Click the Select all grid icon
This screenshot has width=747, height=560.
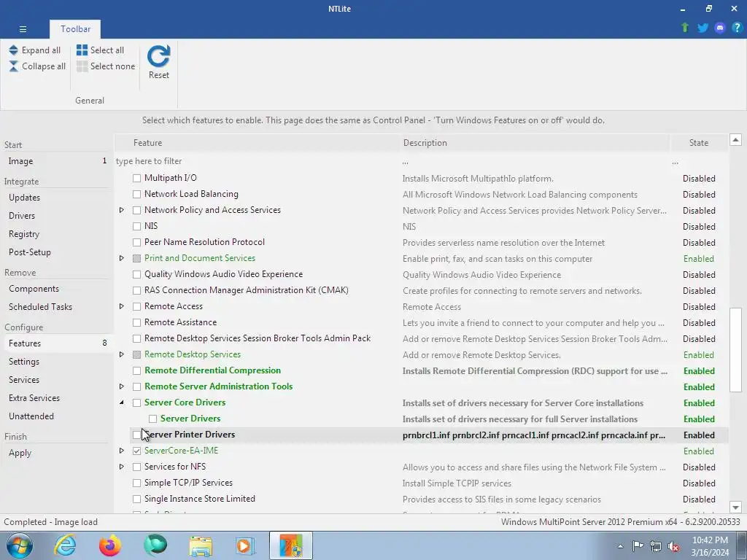point(82,50)
